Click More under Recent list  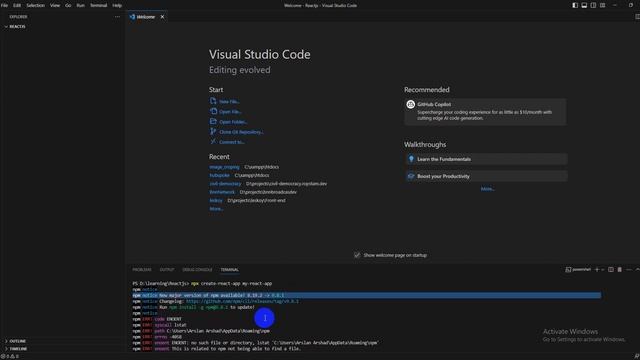point(216,209)
